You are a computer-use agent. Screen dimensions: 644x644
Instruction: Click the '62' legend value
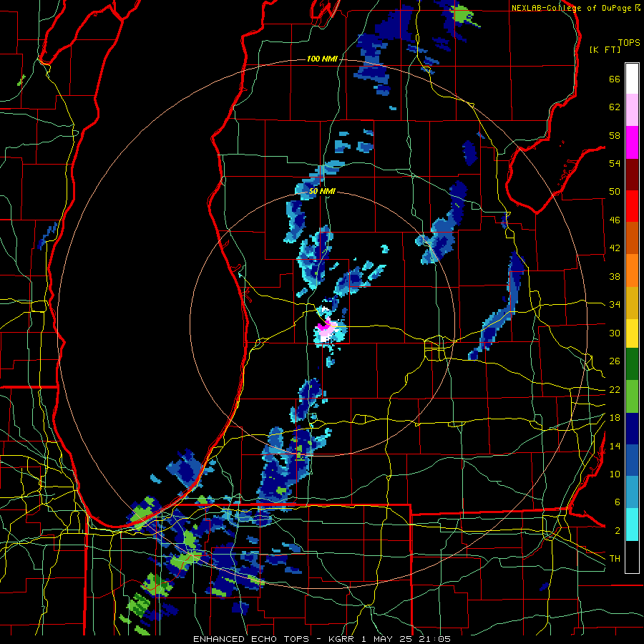[615, 107]
